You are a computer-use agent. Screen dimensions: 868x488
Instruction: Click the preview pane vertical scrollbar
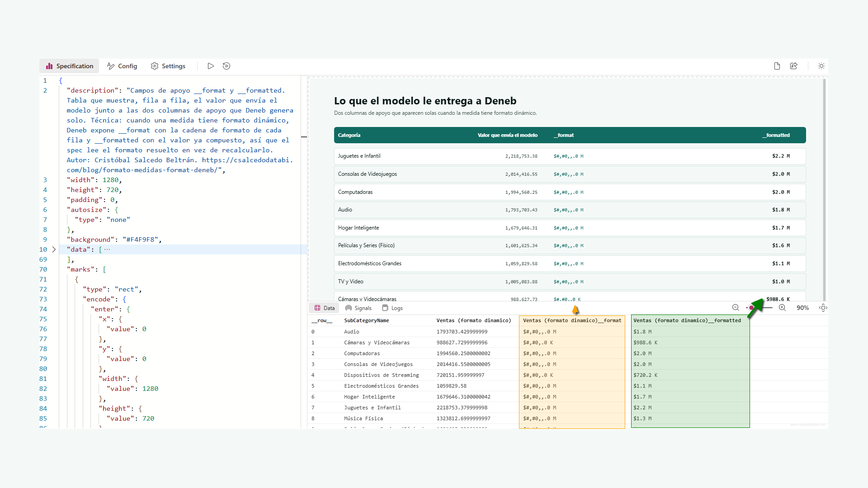coord(825,190)
